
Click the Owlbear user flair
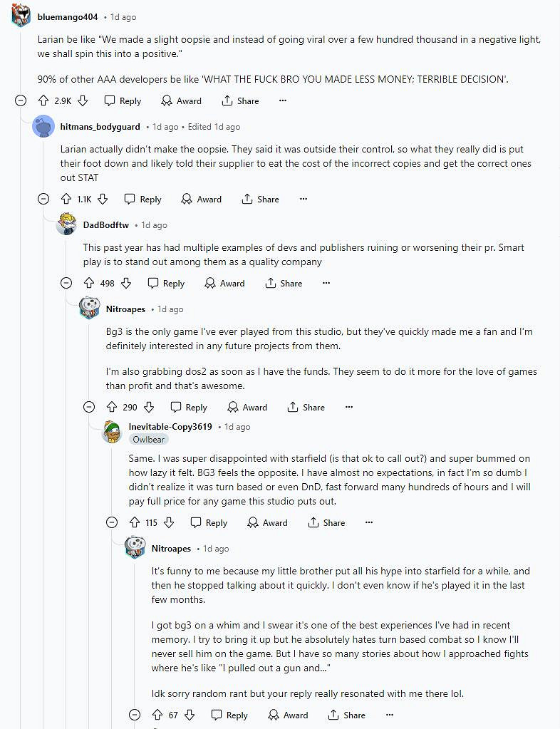[x=148, y=439]
